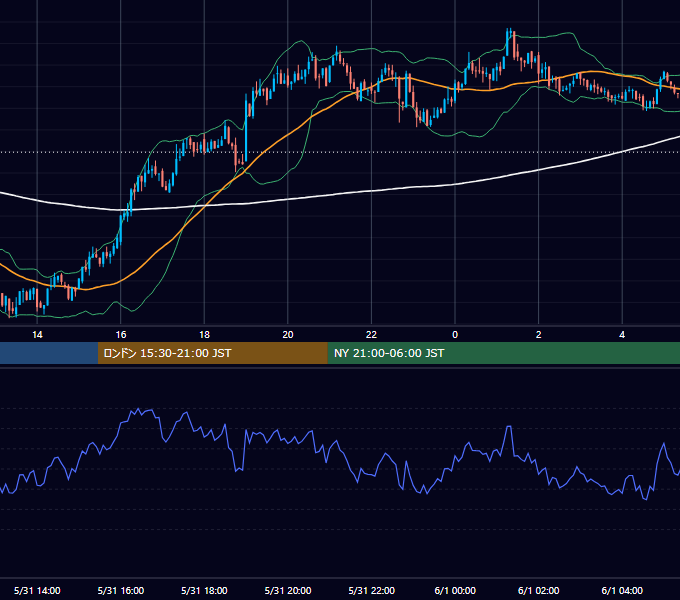Screen dimensions: 680x600
Task: Click the 5/31 14:00 date label
Action: click(37, 590)
